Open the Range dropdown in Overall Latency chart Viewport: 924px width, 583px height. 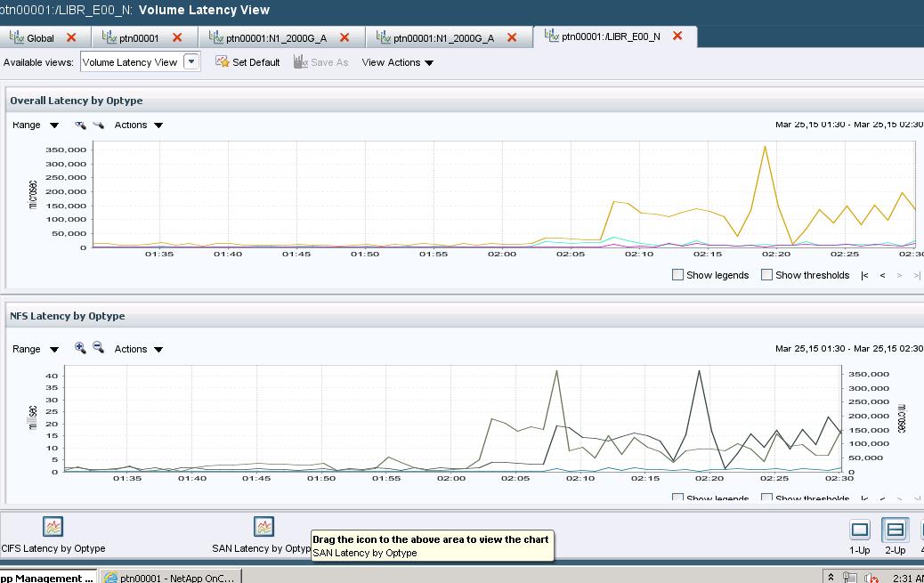coord(36,126)
